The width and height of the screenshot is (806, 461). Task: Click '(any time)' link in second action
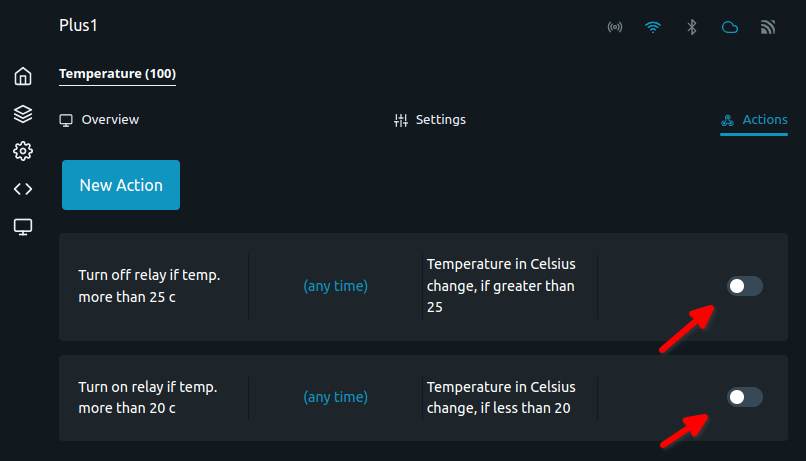click(x=336, y=397)
